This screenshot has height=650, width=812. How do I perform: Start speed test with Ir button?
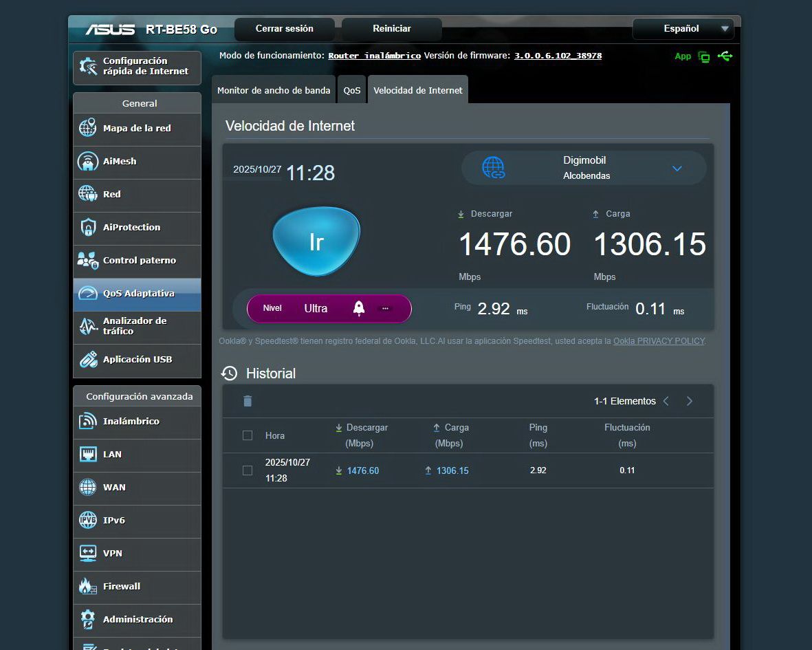pos(316,241)
